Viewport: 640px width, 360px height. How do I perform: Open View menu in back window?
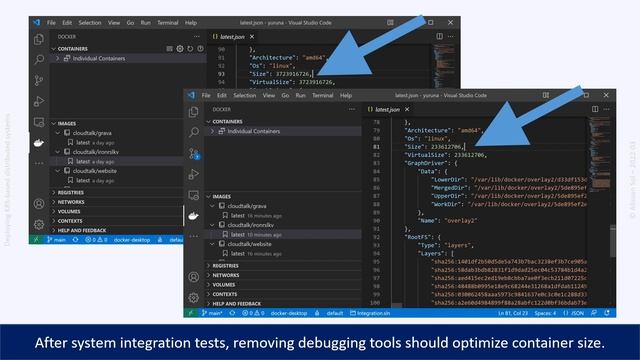(114, 22)
